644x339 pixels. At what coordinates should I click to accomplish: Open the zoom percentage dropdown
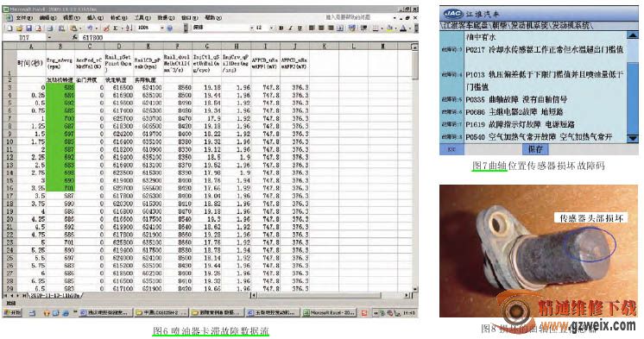coord(161,28)
